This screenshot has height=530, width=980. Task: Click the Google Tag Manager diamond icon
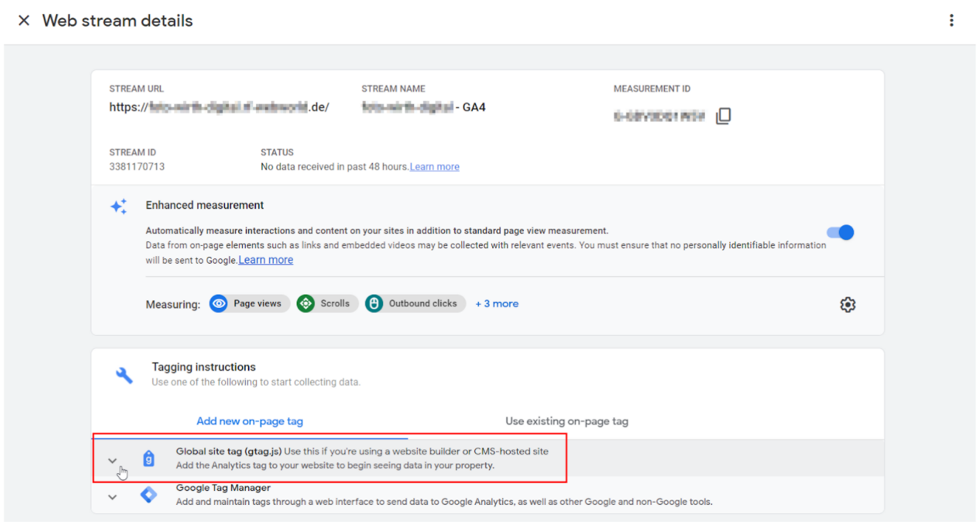(x=148, y=495)
